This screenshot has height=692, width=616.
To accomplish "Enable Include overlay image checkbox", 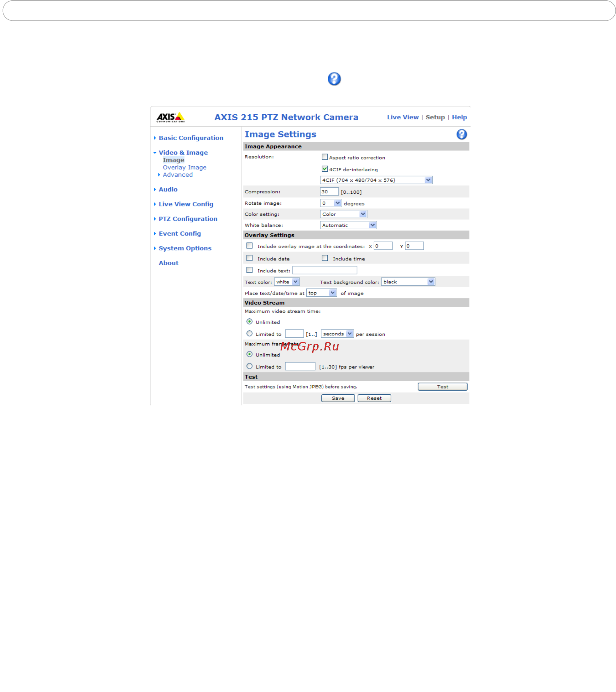I will click(x=249, y=246).
